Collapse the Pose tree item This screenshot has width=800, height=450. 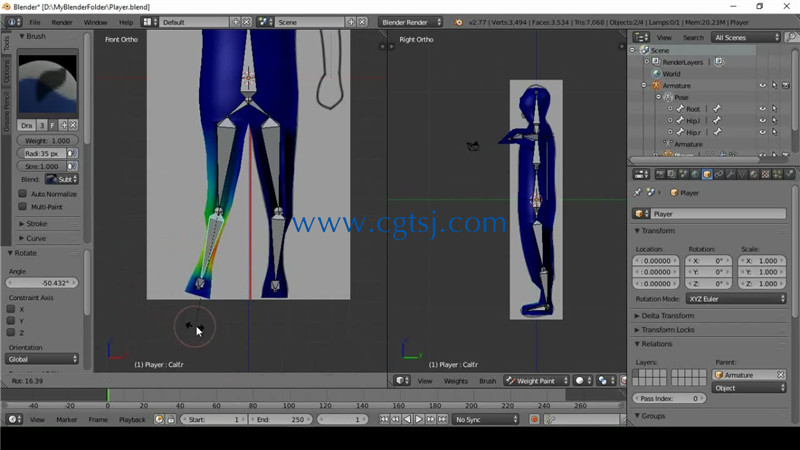pos(659,97)
